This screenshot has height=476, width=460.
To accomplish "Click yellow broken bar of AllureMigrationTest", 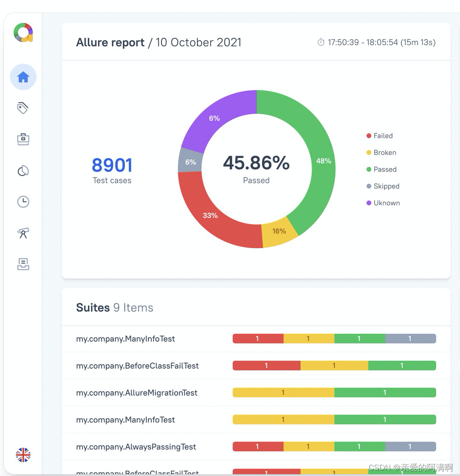I will [x=283, y=393].
